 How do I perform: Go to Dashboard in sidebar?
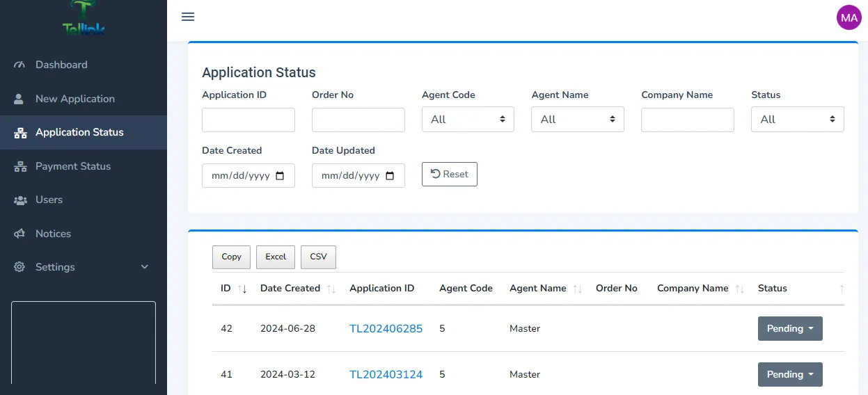(x=61, y=65)
